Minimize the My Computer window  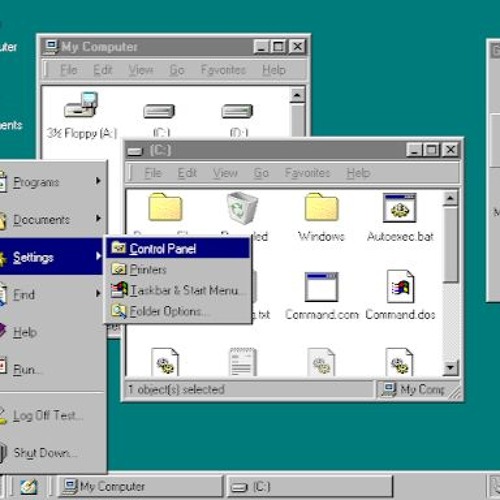click(x=261, y=47)
